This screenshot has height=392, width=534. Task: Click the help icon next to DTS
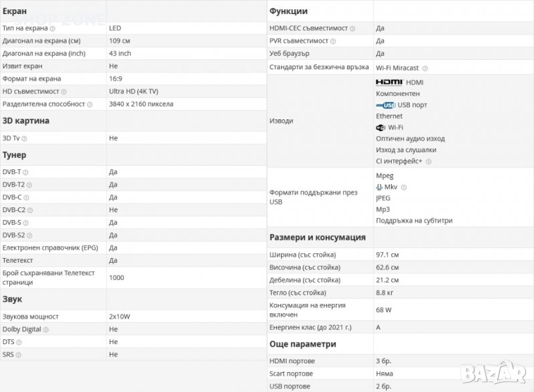(18, 342)
